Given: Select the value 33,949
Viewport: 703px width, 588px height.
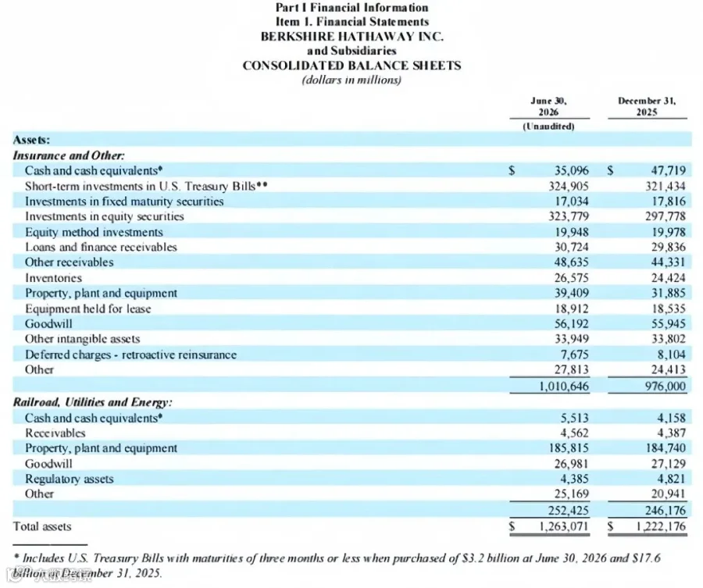Looking at the screenshot, I should 571,339.
